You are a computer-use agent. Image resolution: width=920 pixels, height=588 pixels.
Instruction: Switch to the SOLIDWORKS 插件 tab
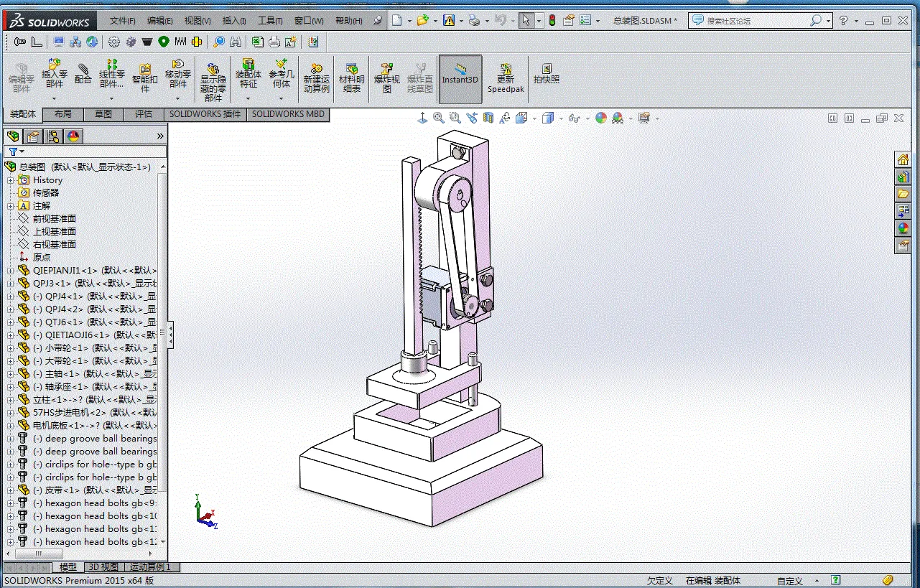[205, 114]
